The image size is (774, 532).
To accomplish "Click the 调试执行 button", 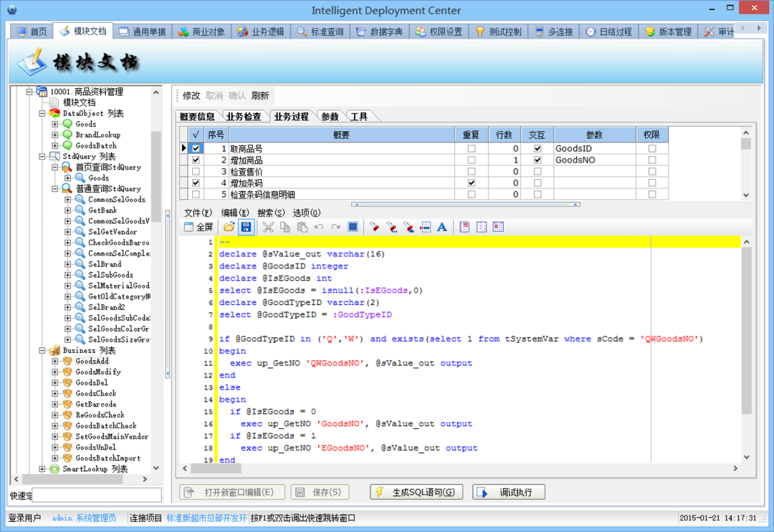I will pyautogui.click(x=509, y=492).
